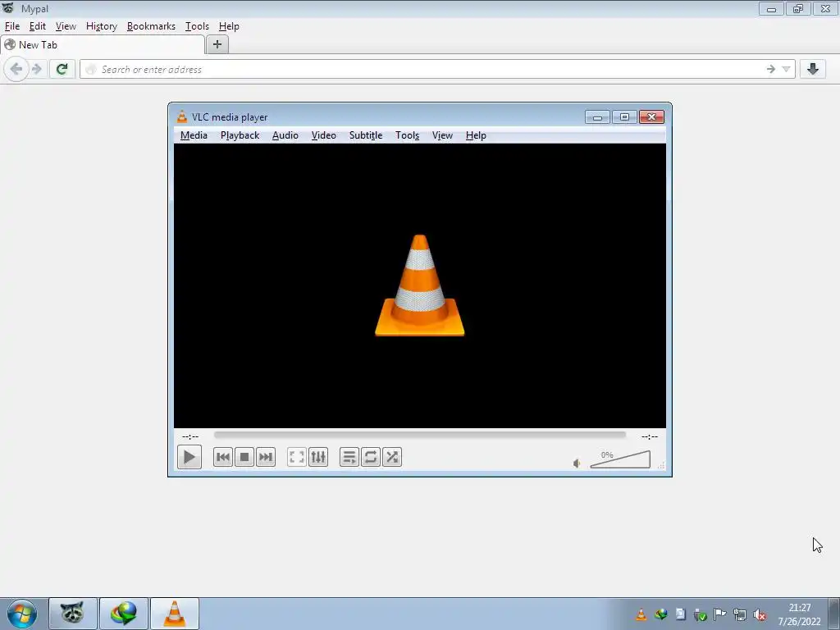
Task: Open the clock showing 21:27
Action: tap(799, 614)
